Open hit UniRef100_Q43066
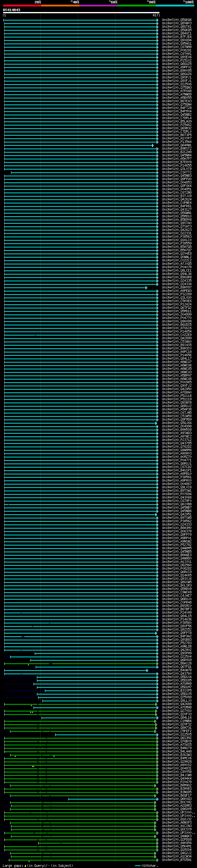This screenshot has height=868, width=197. [x=176, y=498]
